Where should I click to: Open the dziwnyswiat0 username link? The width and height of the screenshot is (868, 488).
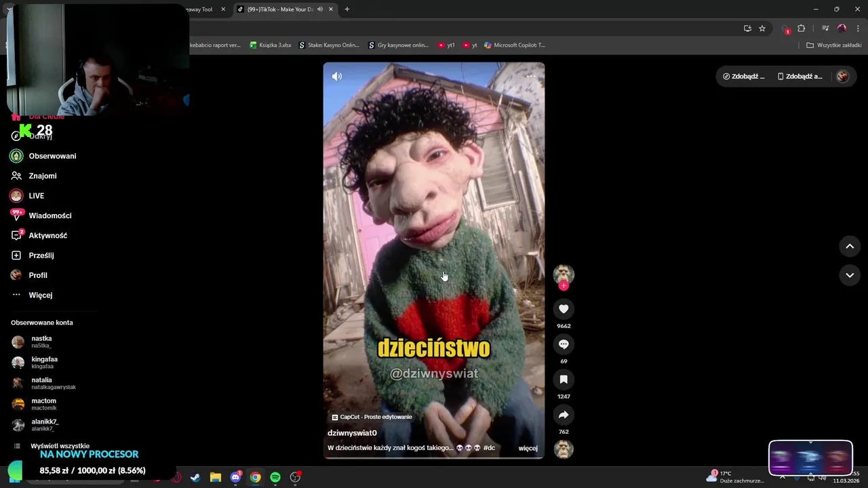352,433
